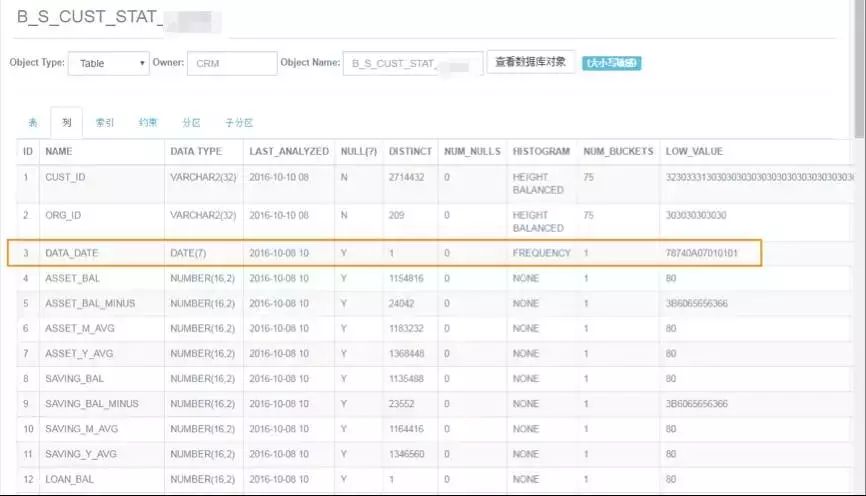This screenshot has width=866, height=496.
Task: Click the HISTOGRAM column header
Action: coord(541,151)
